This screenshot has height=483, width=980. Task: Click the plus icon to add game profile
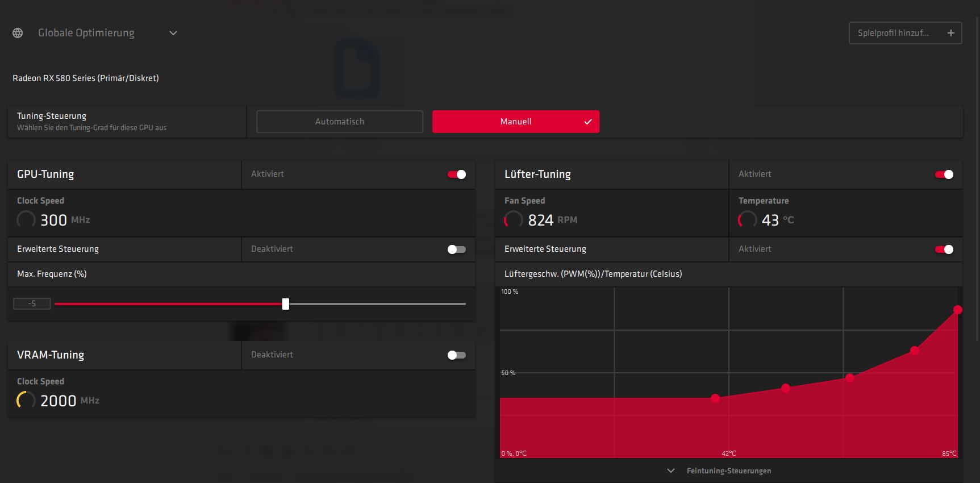coord(950,33)
